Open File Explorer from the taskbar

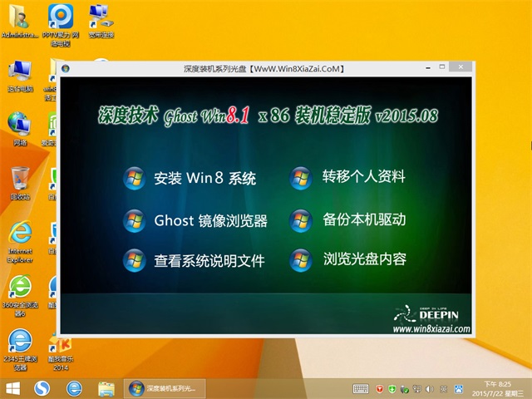pos(106,388)
